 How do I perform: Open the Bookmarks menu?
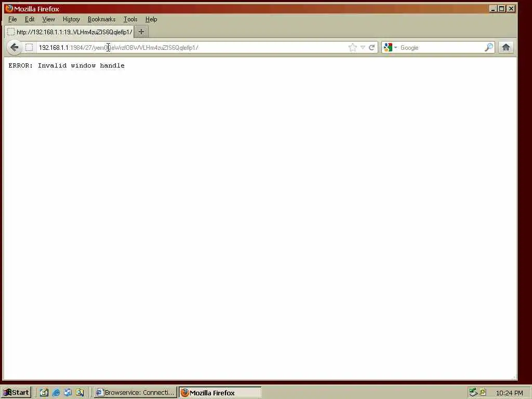[101, 19]
